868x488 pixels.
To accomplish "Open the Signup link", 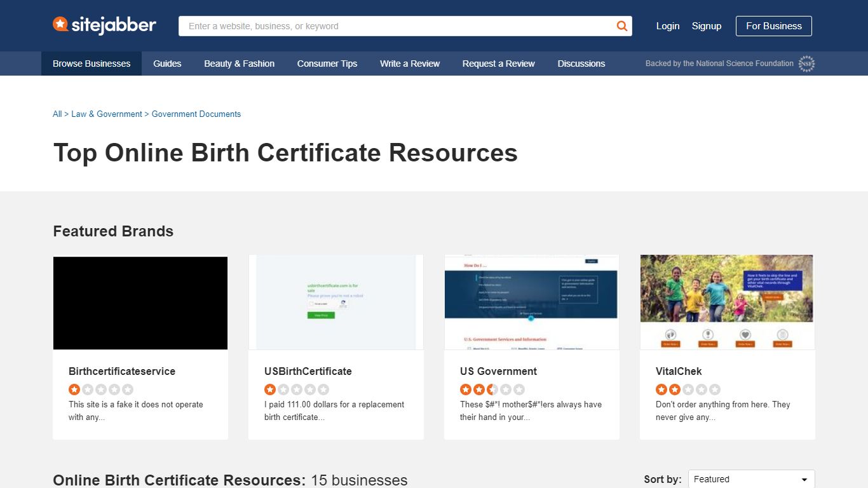I will (x=707, y=26).
